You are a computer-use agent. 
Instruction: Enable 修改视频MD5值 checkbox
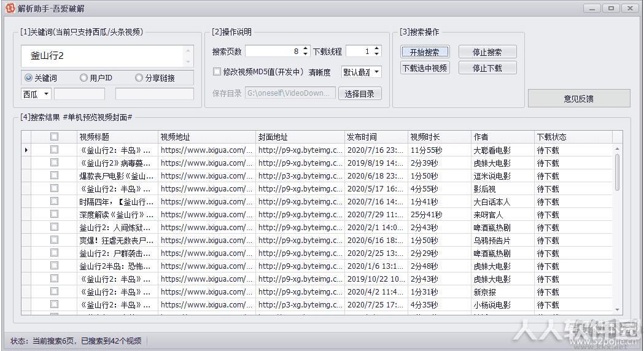217,72
